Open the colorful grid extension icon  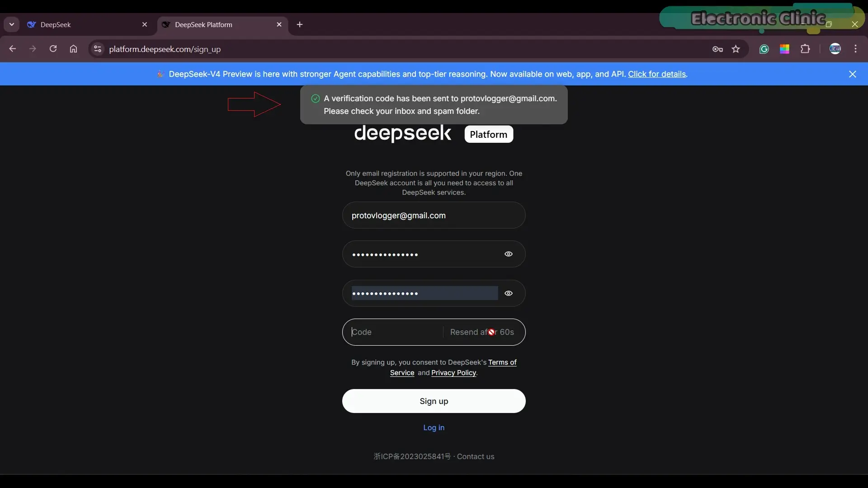(784, 49)
